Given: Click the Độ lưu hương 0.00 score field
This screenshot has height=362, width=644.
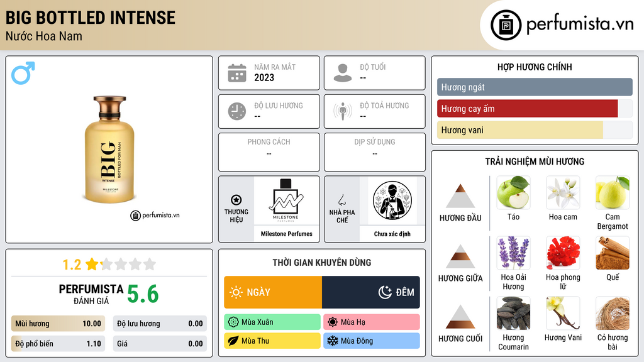Looking at the screenshot, I should click(160, 324).
